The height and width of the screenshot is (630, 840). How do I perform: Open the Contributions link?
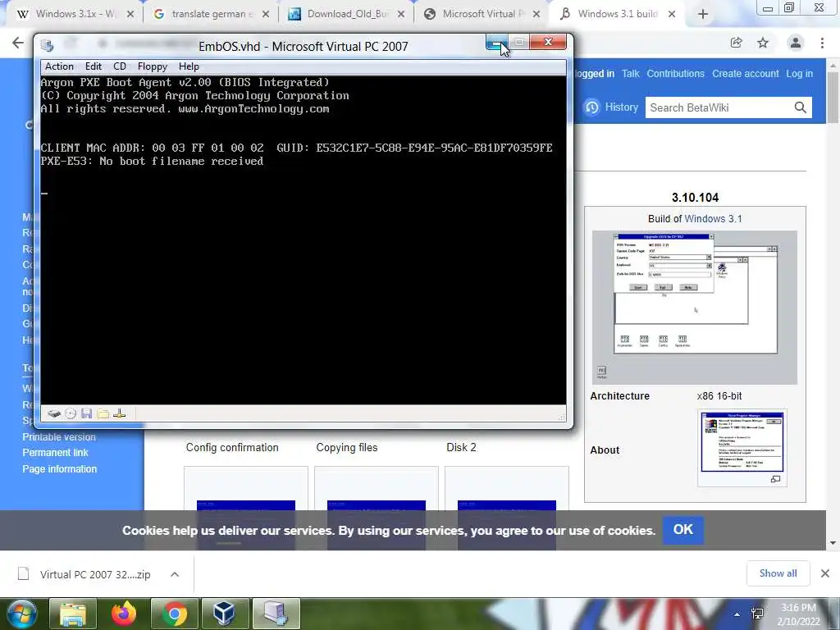click(x=676, y=74)
